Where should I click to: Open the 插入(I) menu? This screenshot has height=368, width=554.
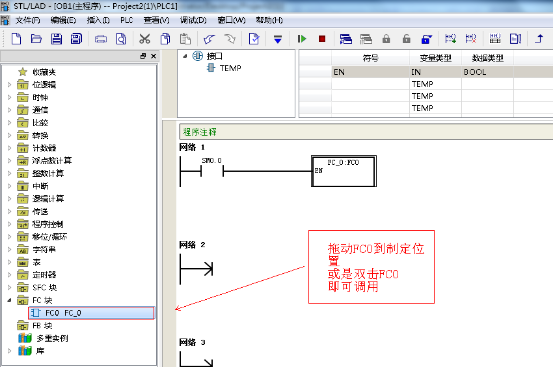click(98, 20)
